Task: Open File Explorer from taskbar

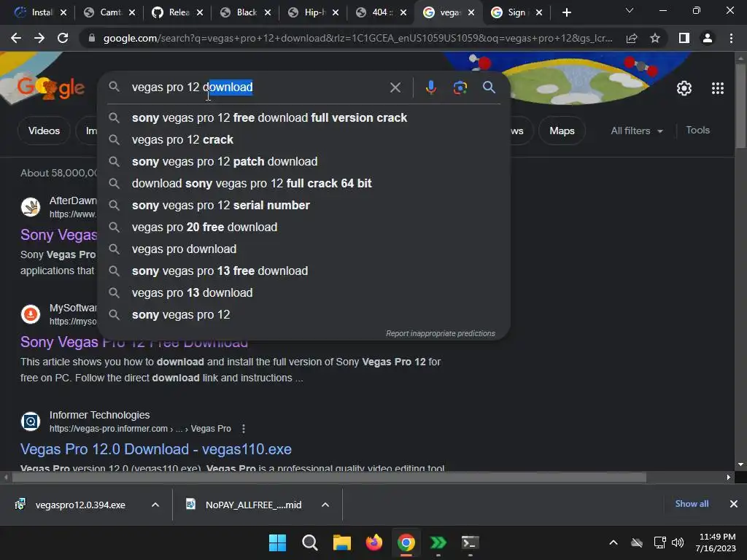Action: tap(341, 542)
